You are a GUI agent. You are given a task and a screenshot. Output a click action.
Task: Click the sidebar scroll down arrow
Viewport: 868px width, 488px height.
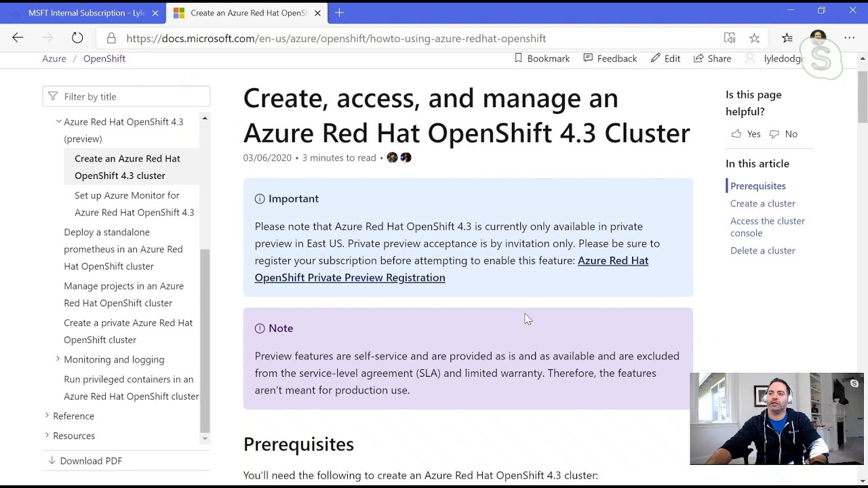point(205,439)
